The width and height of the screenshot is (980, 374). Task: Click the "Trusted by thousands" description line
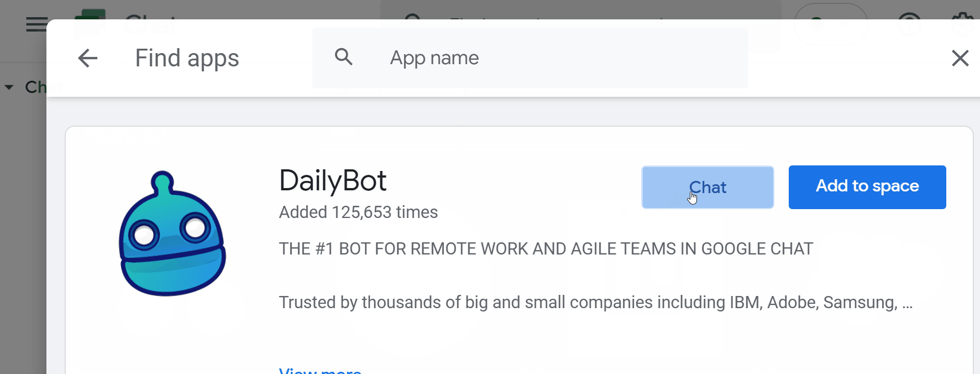pyautogui.click(x=595, y=303)
